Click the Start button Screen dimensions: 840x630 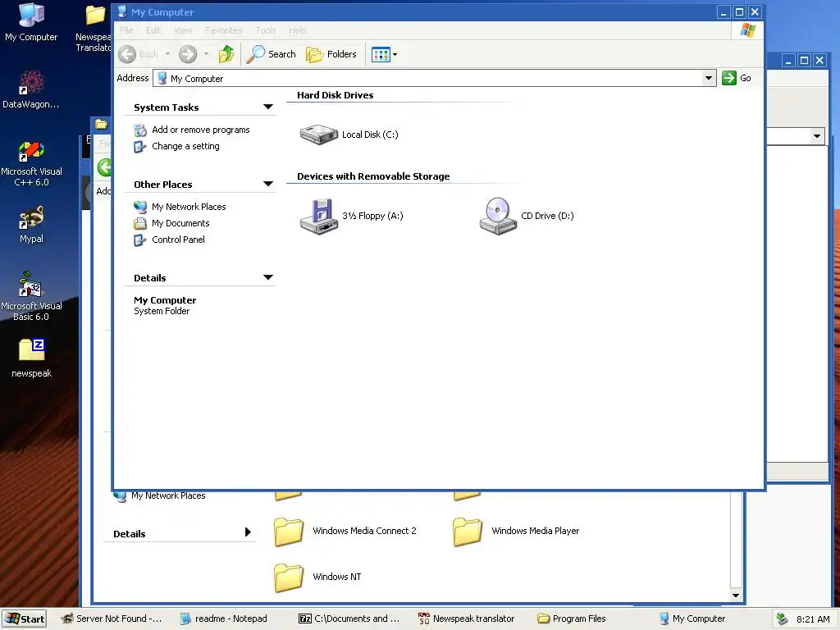tap(24, 619)
